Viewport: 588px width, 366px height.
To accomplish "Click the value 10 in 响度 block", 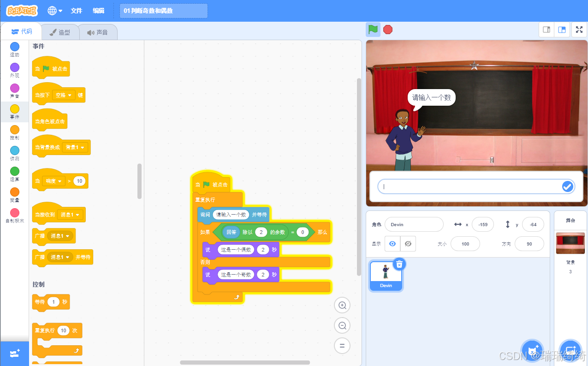I will tap(80, 181).
